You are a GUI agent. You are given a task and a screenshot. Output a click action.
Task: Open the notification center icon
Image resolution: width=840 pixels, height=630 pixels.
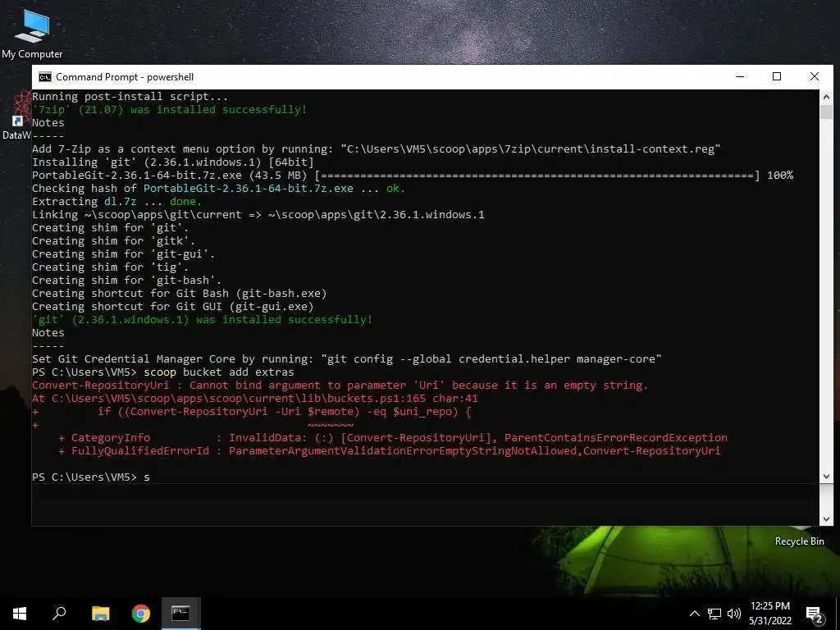815,614
